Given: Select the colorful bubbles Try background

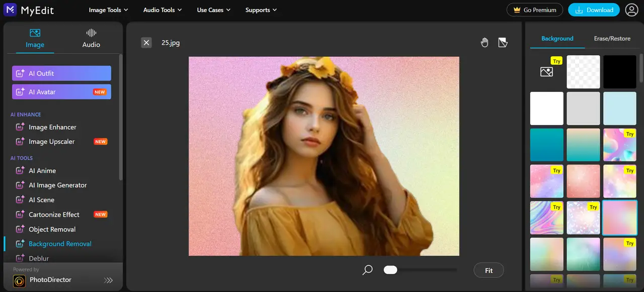Looking at the screenshot, I should coord(620,145).
